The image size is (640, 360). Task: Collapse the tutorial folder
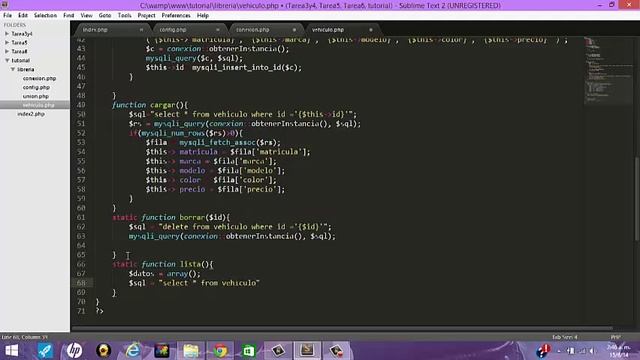[x=7, y=60]
